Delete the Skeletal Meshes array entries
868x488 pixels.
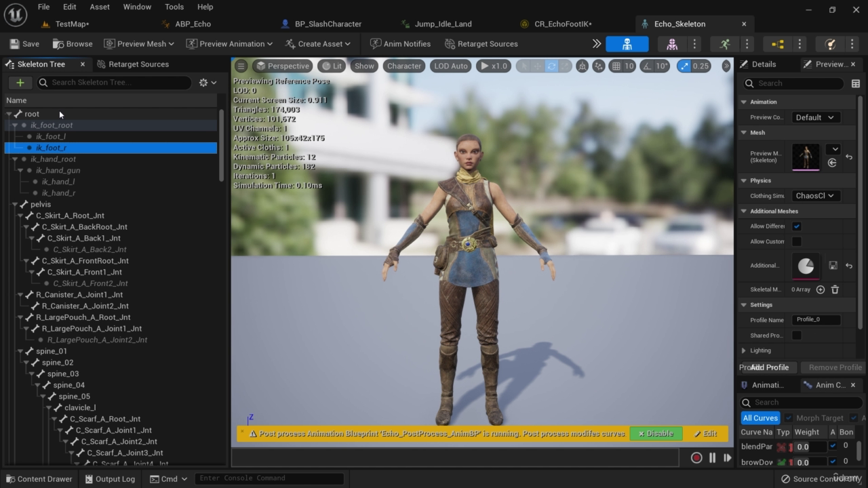pyautogui.click(x=835, y=289)
